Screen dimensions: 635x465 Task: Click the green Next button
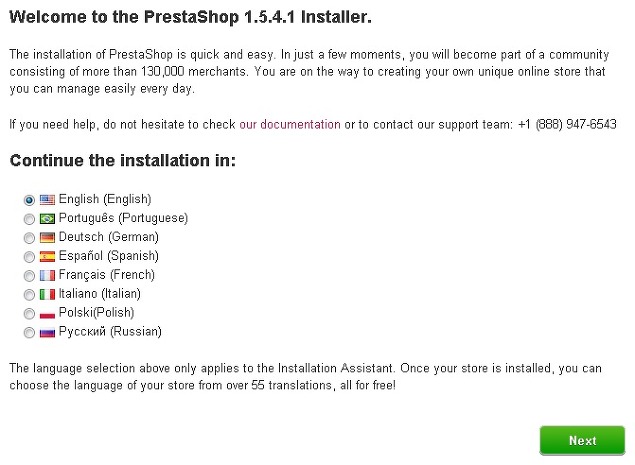pyautogui.click(x=582, y=441)
